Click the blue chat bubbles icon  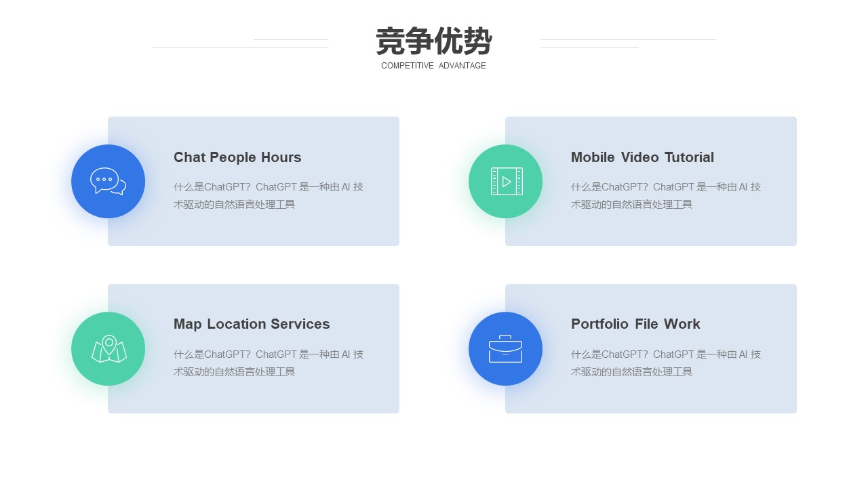coord(108,181)
